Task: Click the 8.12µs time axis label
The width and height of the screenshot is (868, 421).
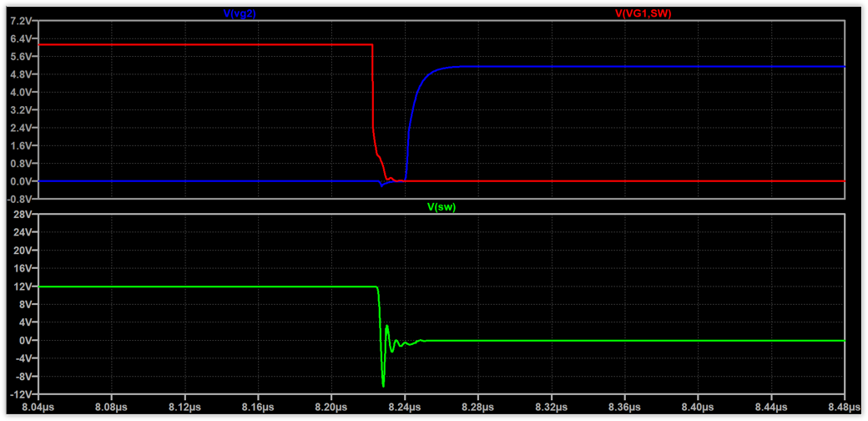Action: 185,407
